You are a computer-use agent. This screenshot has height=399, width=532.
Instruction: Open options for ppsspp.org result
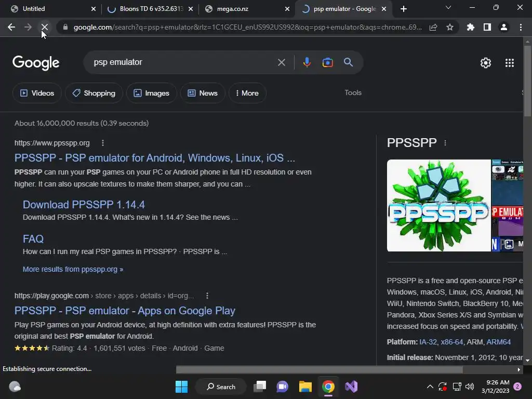[103, 143]
